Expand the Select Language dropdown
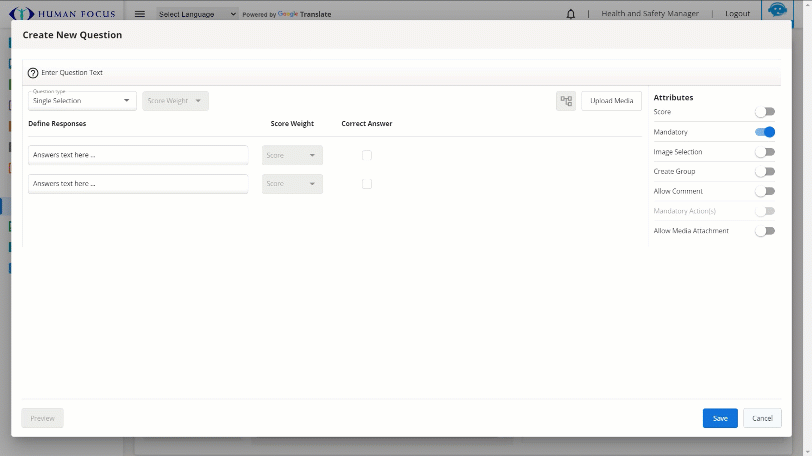The image size is (812, 456). click(x=197, y=14)
